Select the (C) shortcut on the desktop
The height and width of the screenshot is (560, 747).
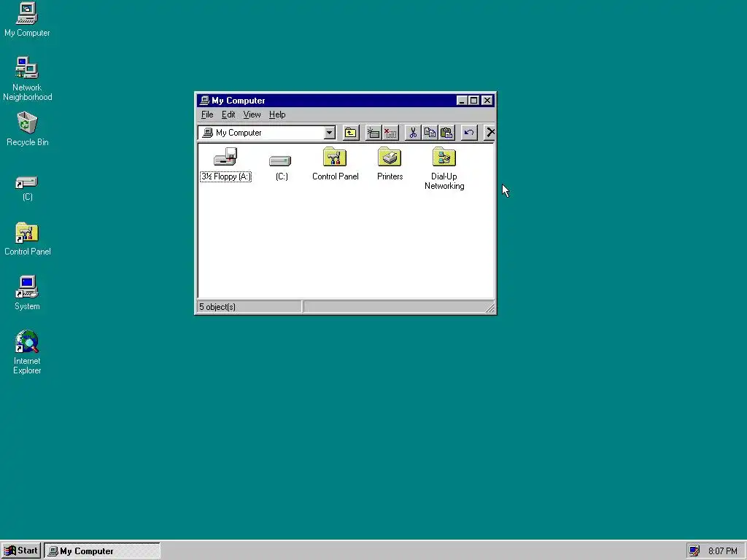(27, 189)
